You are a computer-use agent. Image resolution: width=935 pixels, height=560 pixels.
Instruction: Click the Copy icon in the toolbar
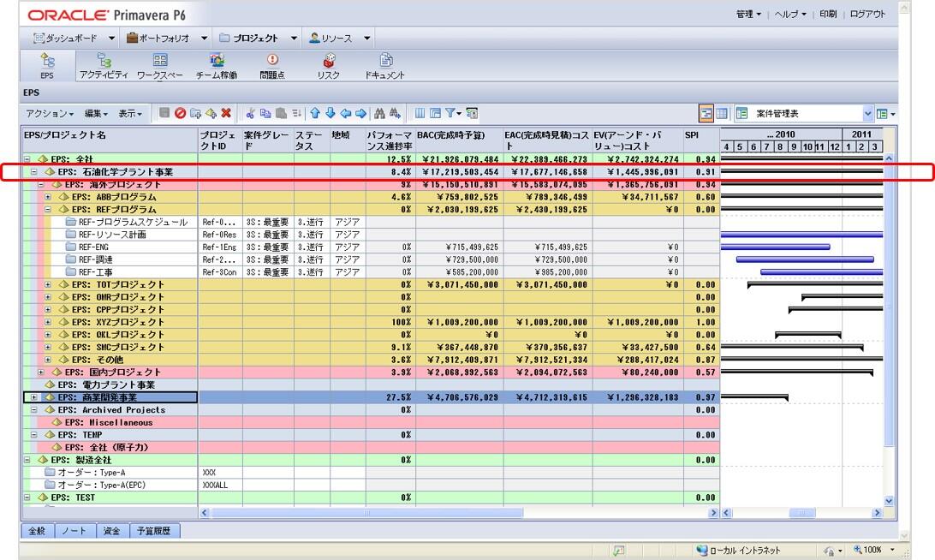click(265, 113)
